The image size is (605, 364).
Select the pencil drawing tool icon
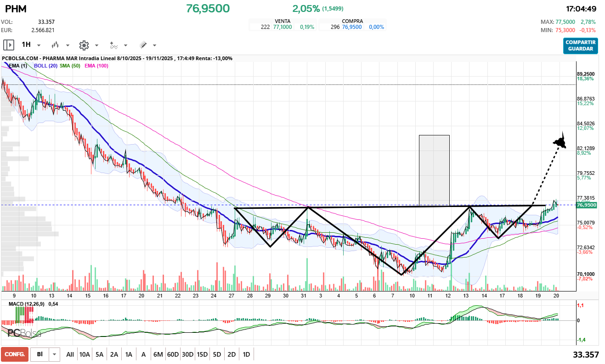pyautogui.click(x=143, y=45)
